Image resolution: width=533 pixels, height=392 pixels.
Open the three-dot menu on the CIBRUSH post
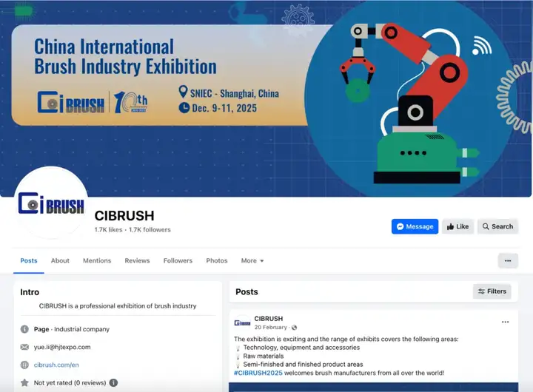point(505,322)
